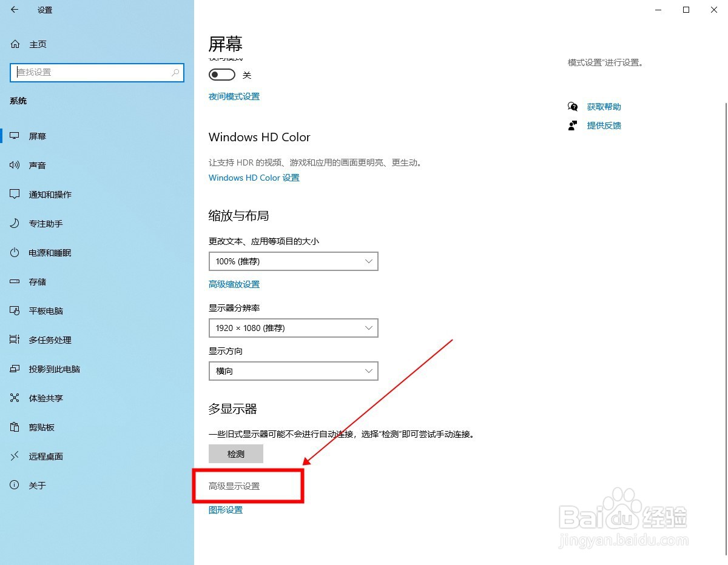Screen dimensions: 728x565
Task: Select the 声音 speaker icon in sidebar
Action: pyautogui.click(x=15, y=165)
